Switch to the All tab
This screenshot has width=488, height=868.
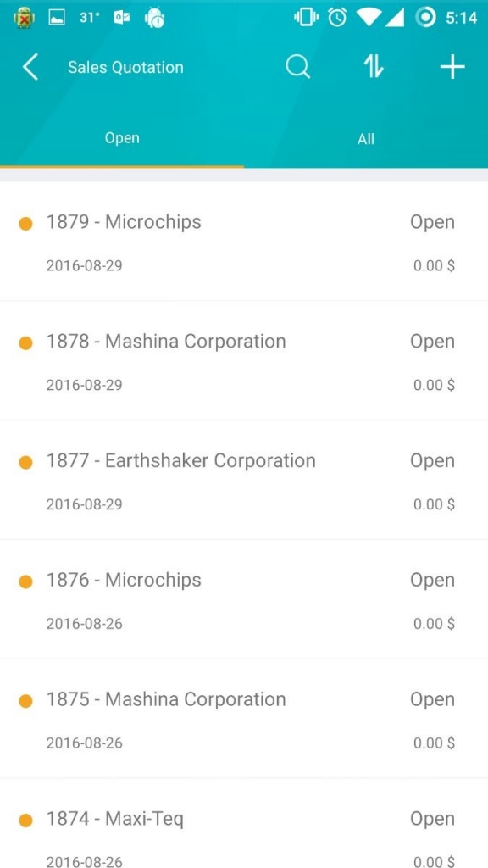click(366, 139)
